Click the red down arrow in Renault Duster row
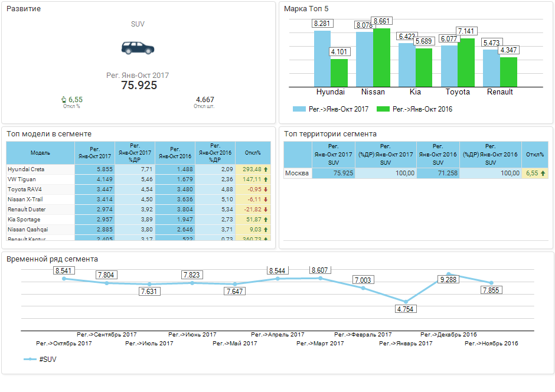Viewport: 555px width, 392px height. (266, 210)
